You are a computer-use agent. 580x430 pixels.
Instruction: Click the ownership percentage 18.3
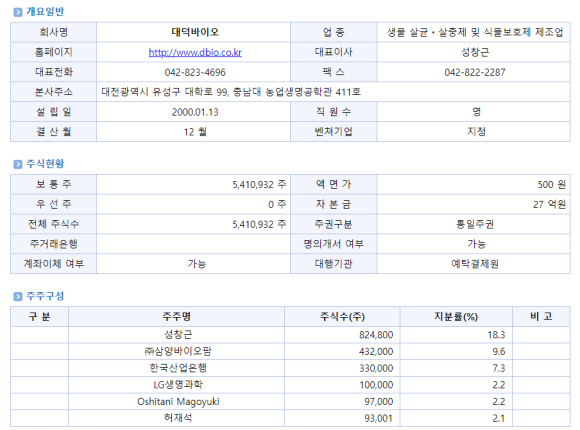(x=496, y=335)
